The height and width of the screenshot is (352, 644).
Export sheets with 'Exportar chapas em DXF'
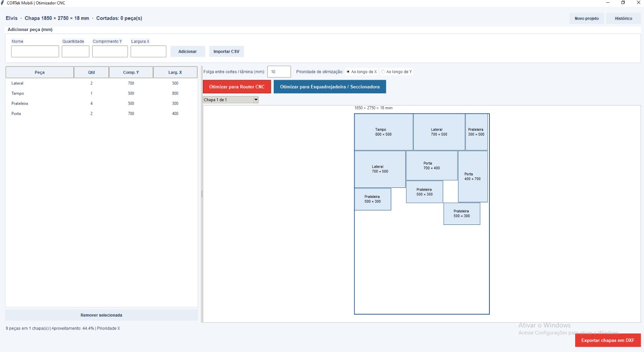[608, 340]
